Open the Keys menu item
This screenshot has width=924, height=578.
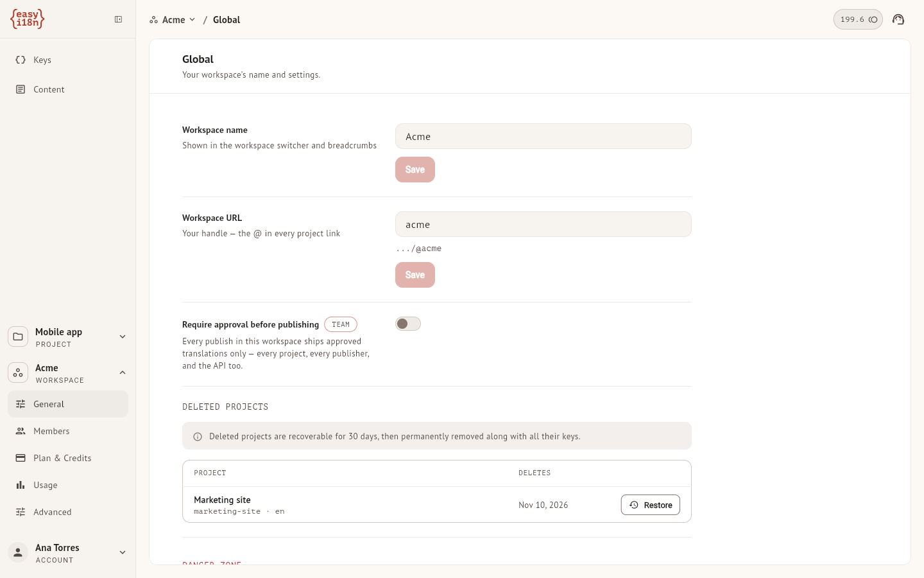68,60
